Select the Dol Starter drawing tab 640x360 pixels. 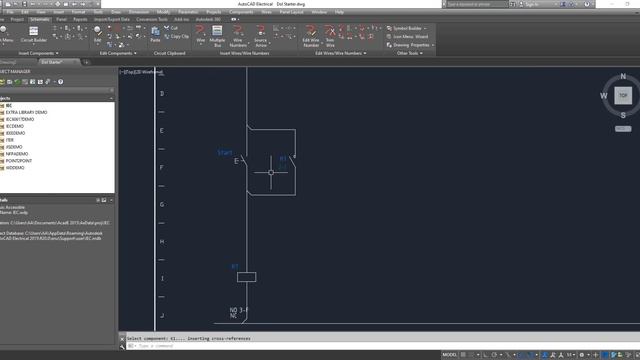[59, 62]
